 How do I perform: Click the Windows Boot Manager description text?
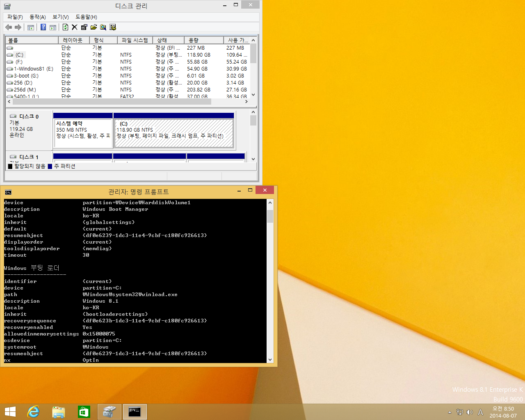115,209
